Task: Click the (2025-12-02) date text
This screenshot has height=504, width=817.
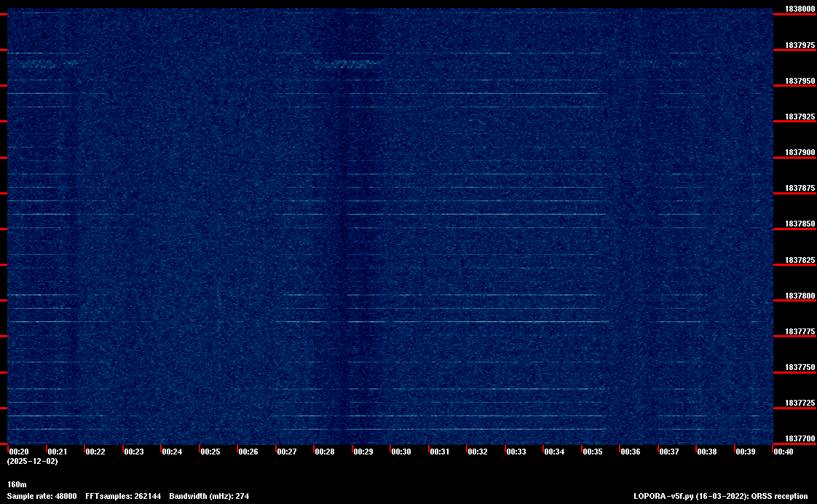Action: pos(32,461)
